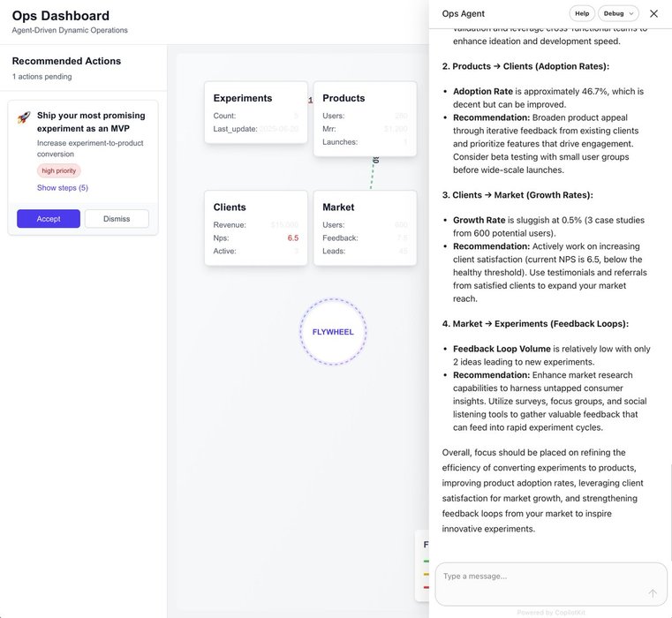Click the Recommended Actions heading

[66, 61]
